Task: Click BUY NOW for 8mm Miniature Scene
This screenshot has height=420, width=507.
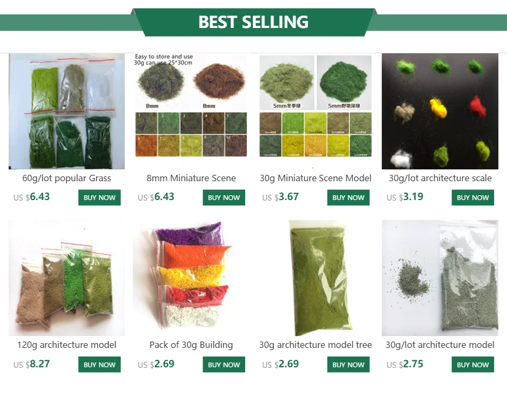Action: point(224,197)
